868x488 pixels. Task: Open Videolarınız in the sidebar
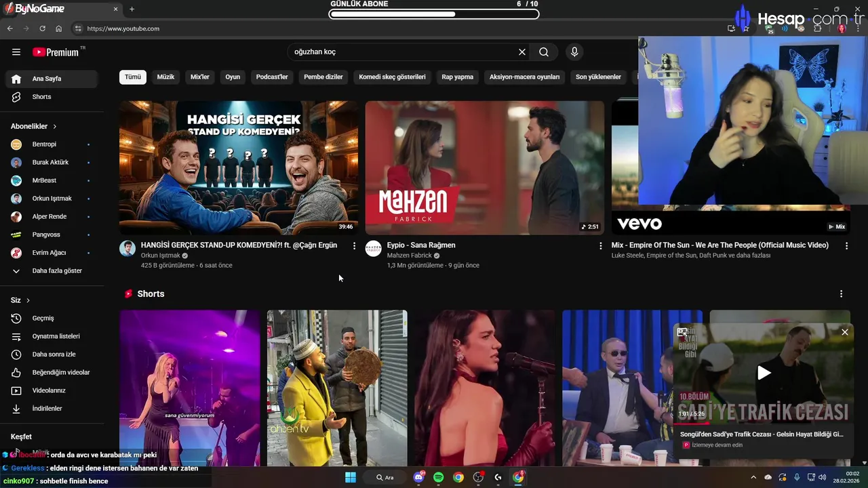52,390
